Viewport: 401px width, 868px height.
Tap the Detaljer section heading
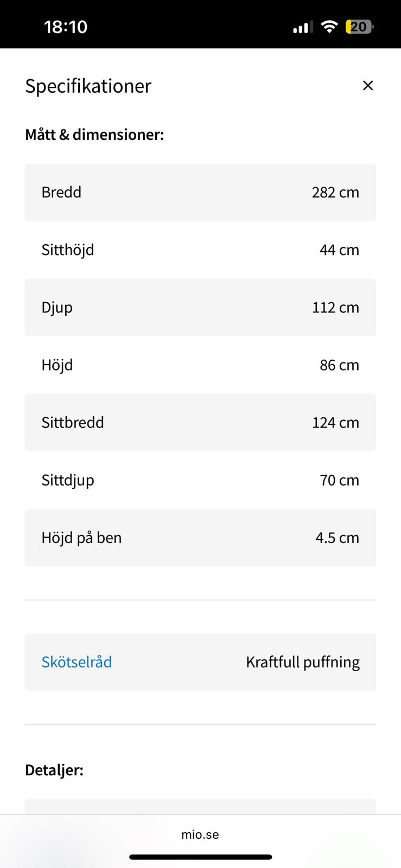pos(54,770)
